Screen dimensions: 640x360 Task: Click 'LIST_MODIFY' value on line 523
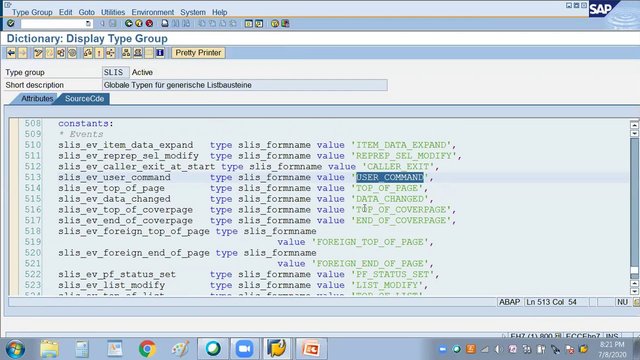point(387,285)
